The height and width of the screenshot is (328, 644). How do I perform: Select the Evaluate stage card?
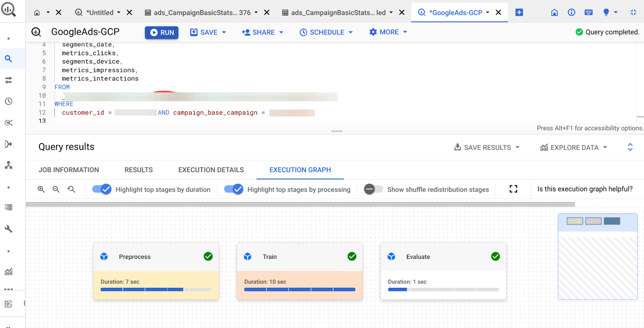tap(444, 271)
